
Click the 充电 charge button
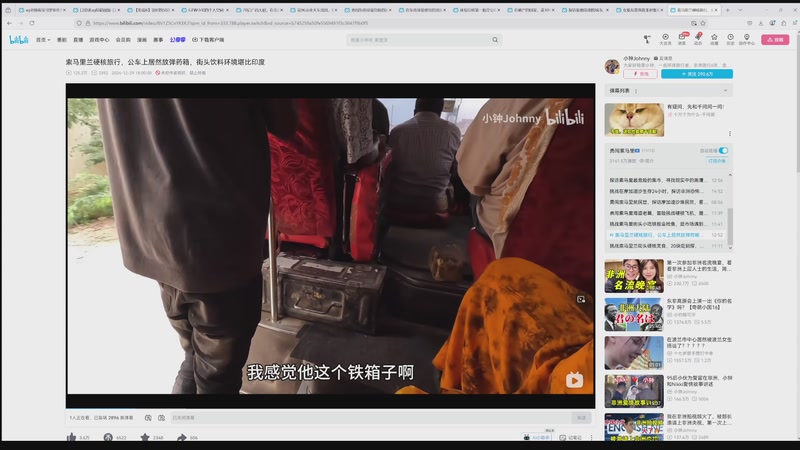tap(640, 74)
